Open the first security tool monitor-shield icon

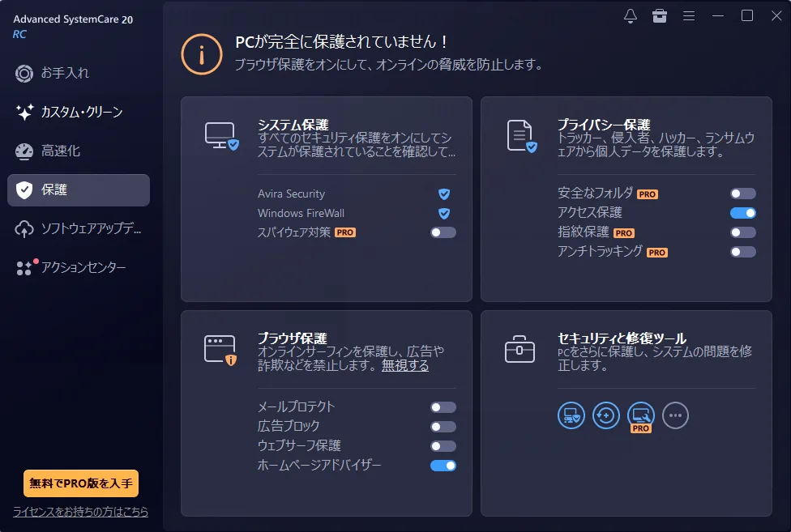pos(571,415)
